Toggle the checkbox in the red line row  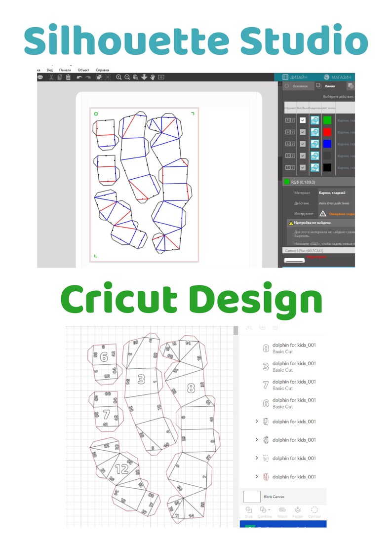point(303,132)
